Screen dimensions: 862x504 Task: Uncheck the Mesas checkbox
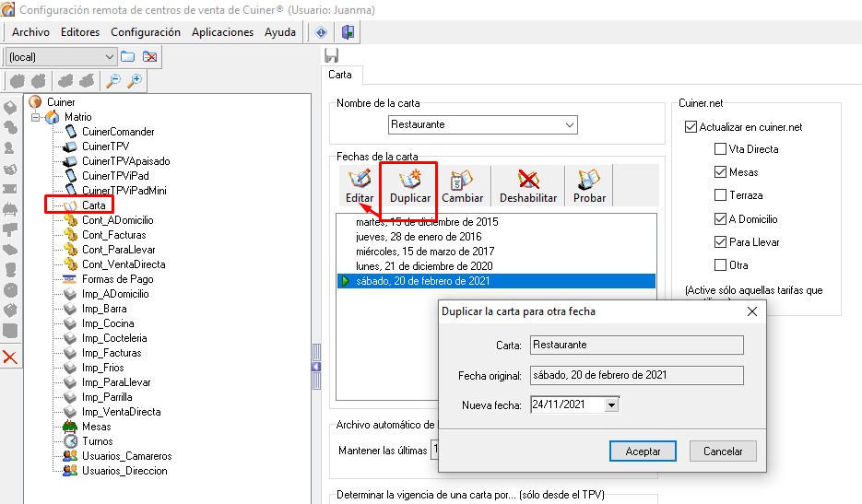(720, 172)
